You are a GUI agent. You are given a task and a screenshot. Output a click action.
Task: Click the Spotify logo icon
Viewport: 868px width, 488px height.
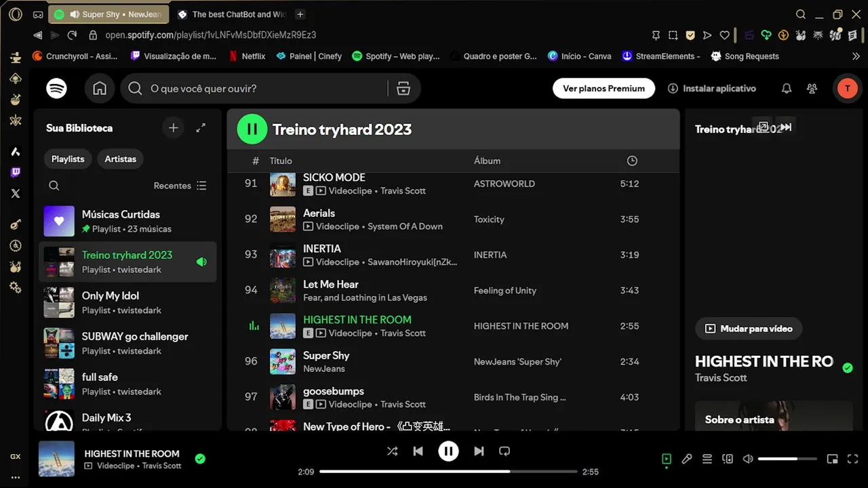56,88
